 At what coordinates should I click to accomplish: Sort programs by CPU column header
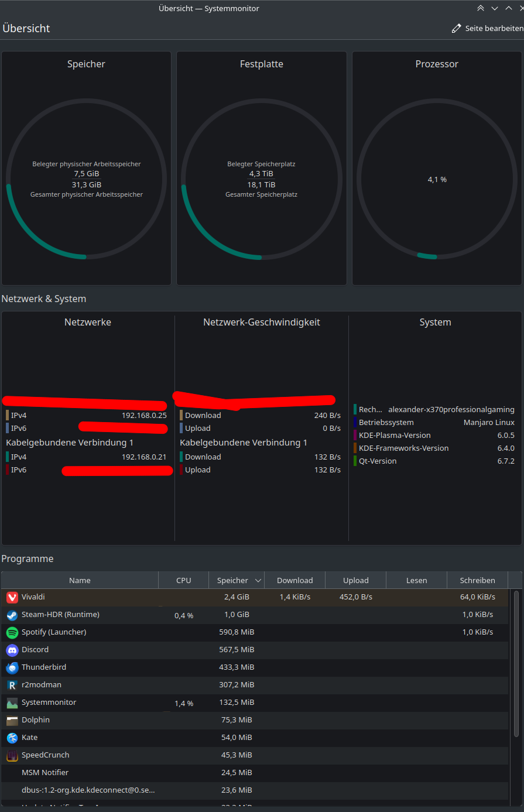(x=183, y=580)
